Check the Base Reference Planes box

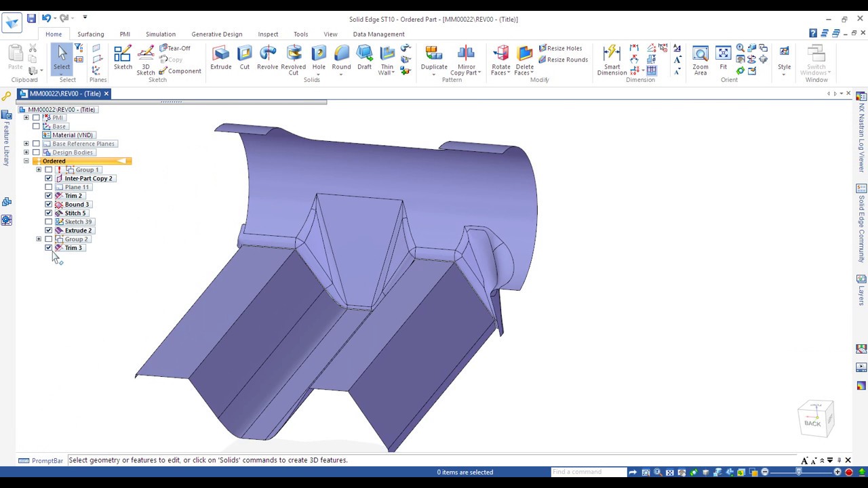click(36, 144)
